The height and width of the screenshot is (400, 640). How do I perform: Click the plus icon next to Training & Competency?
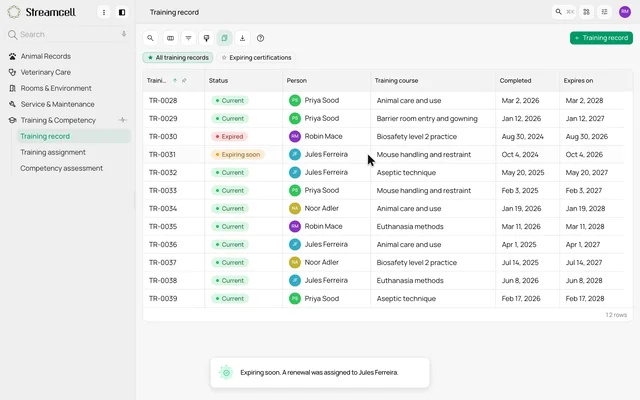click(122, 120)
